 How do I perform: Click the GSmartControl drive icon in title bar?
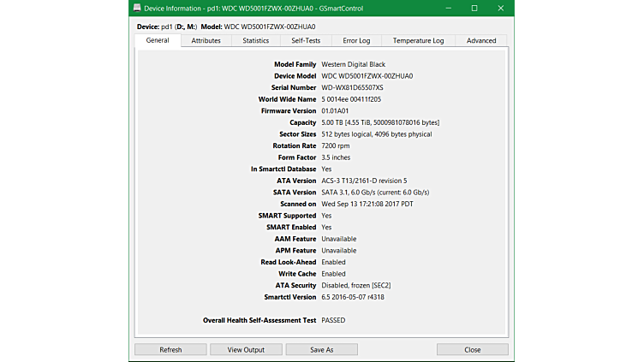[136, 8]
